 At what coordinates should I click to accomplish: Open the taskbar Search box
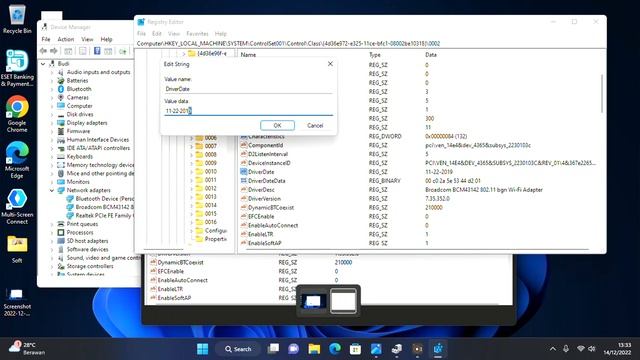(238, 349)
